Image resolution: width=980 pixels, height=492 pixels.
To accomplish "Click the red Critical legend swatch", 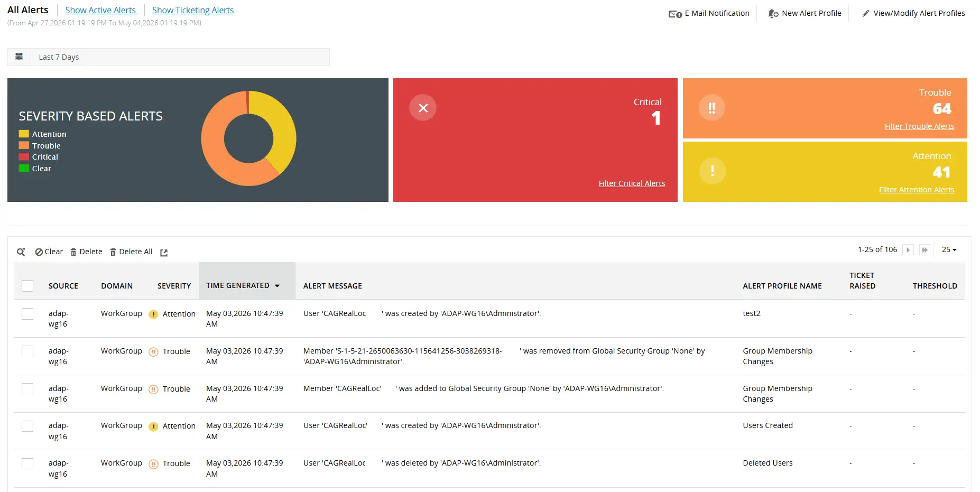I will (x=24, y=156).
